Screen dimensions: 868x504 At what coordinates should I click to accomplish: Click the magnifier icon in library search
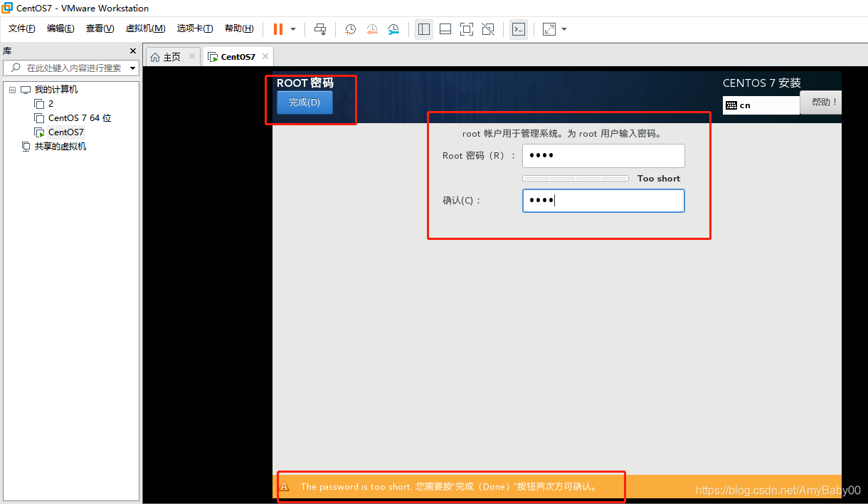[x=16, y=68]
